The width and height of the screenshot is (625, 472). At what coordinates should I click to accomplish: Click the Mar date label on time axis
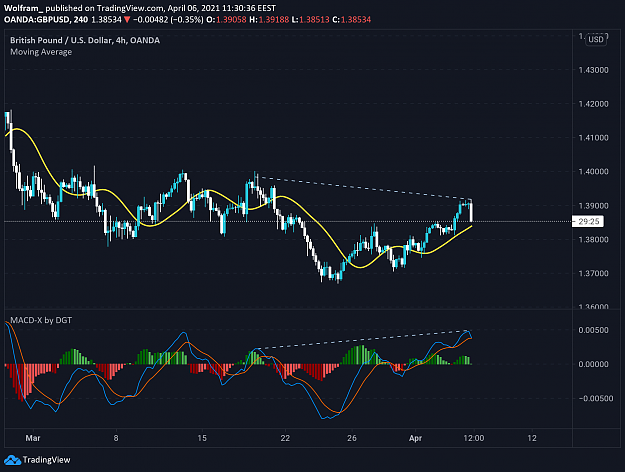(33, 438)
